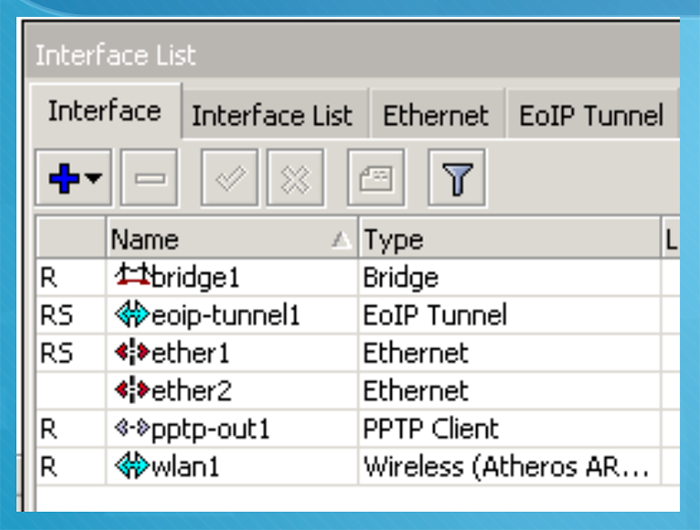Click the checkmark Enable button

click(x=230, y=178)
